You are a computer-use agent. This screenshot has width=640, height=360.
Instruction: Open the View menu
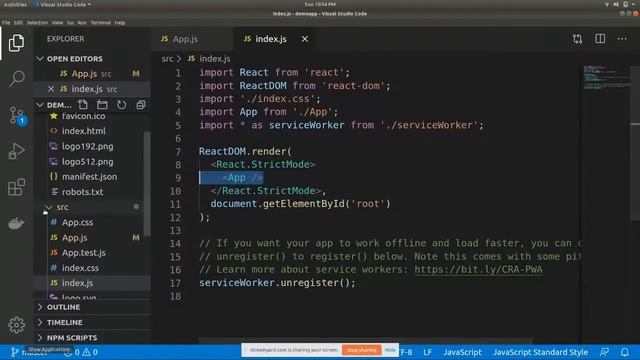point(58,22)
